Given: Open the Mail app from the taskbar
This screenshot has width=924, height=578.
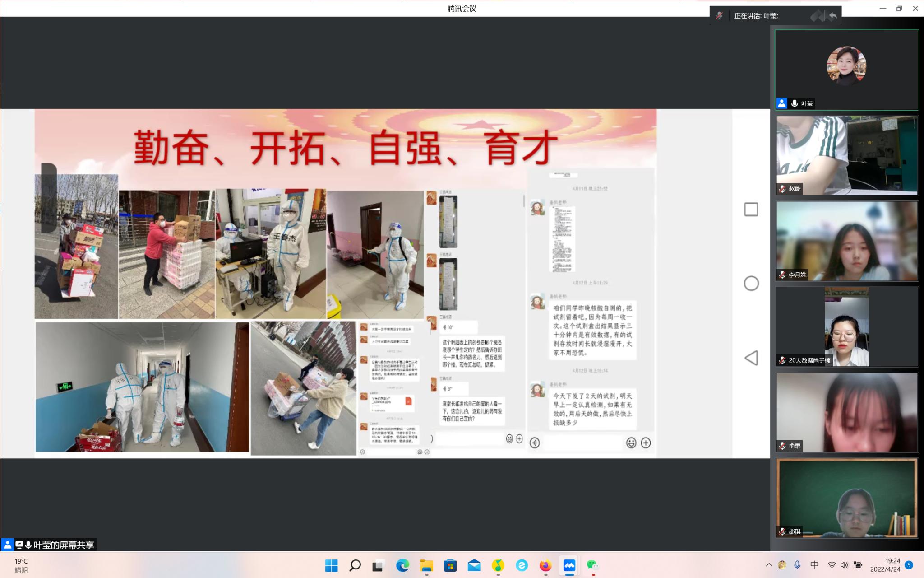Looking at the screenshot, I should [x=474, y=565].
